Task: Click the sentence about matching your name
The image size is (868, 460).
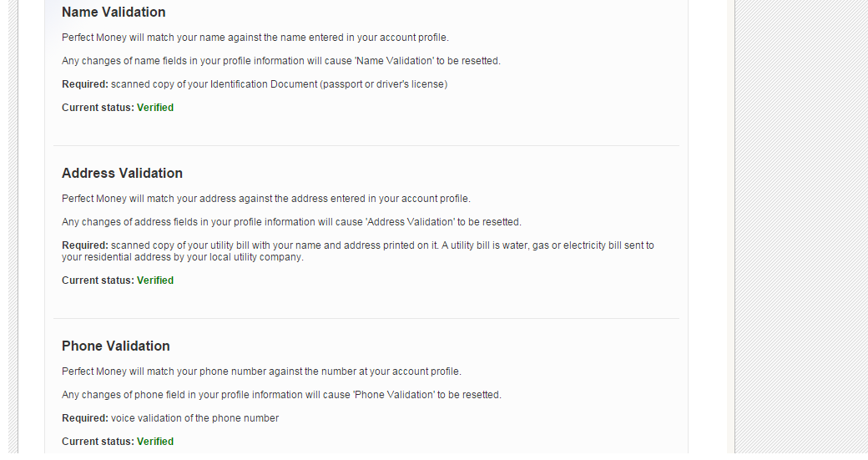Action: 255,38
